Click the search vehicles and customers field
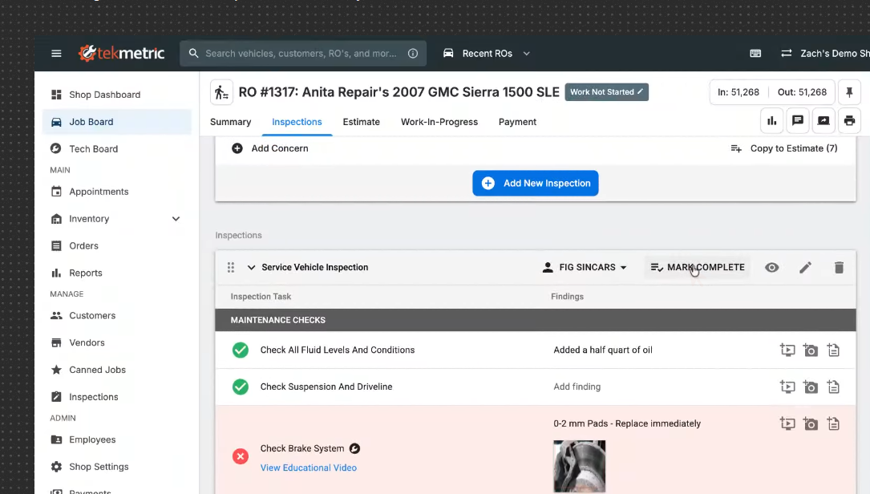The height and width of the screenshot is (494, 870). (x=303, y=53)
